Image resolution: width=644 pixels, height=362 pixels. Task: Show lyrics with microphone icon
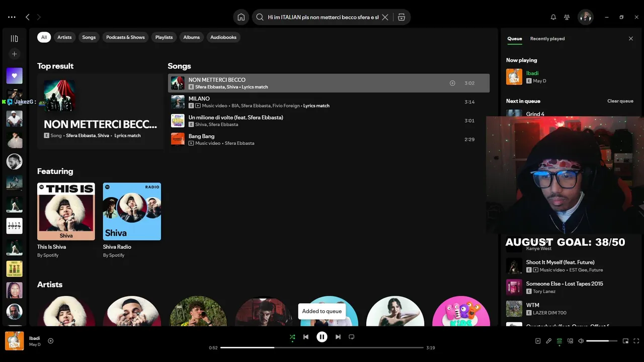(549, 341)
